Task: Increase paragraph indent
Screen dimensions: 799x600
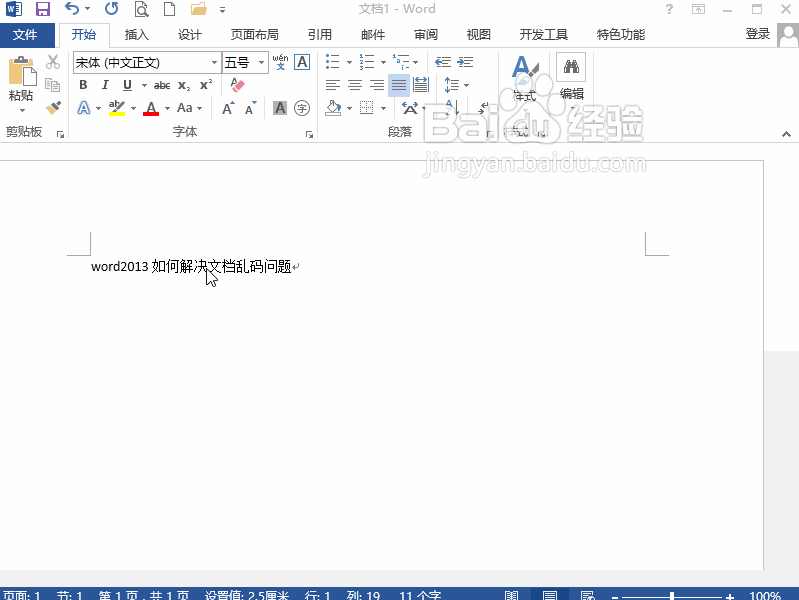Action: 465,62
